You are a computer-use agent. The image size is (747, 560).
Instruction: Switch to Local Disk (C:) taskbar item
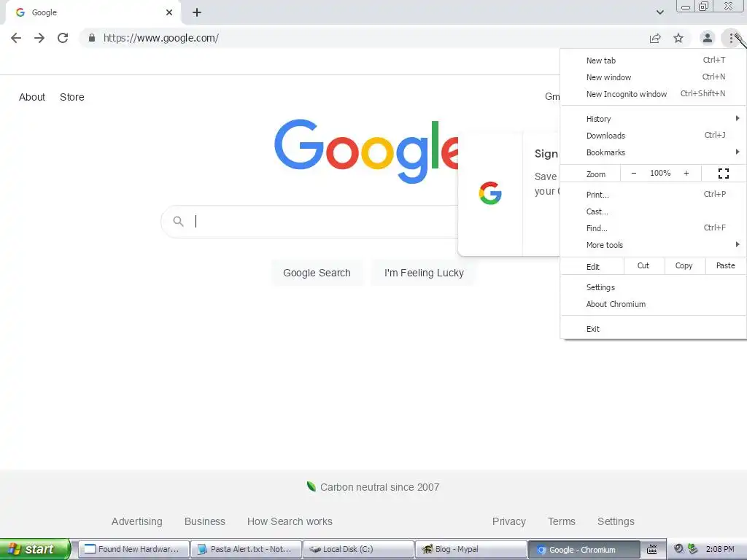(358, 550)
